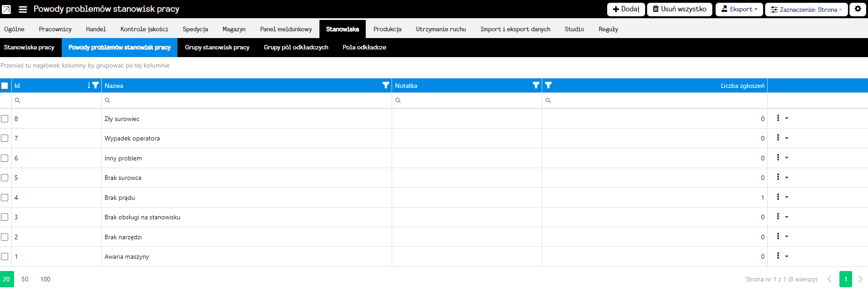Check the box for Wypadek operatora row
The image size is (868, 290).
pos(5,138)
